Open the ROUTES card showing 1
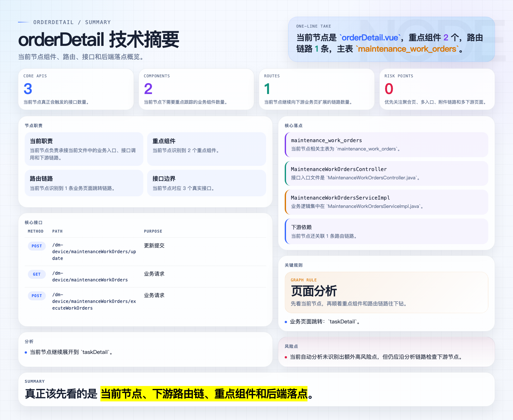 click(x=317, y=89)
